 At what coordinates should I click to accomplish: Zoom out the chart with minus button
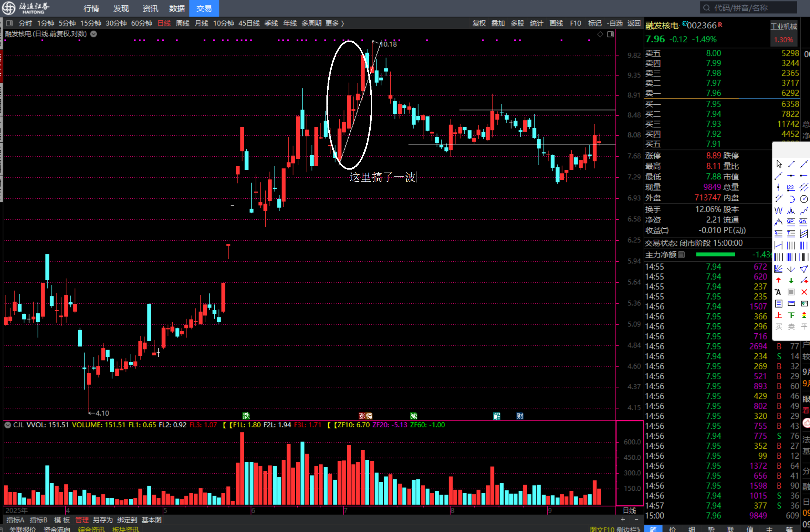tap(636, 519)
